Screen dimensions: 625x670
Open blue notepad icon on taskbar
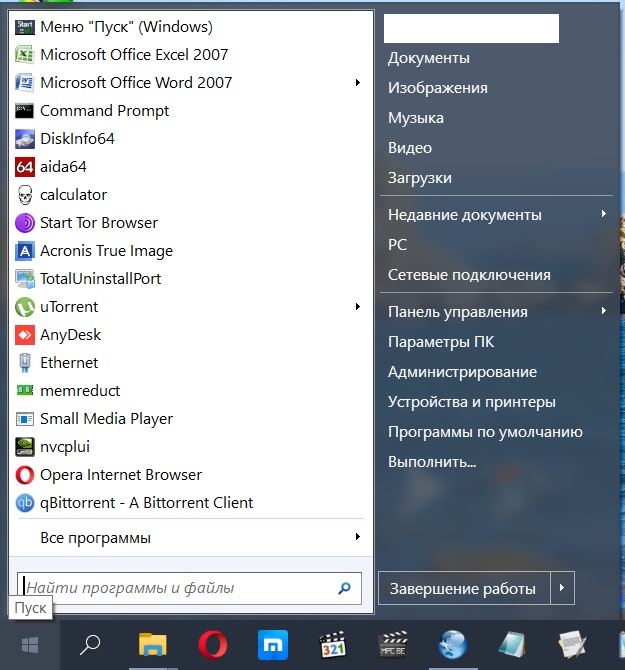pos(513,645)
